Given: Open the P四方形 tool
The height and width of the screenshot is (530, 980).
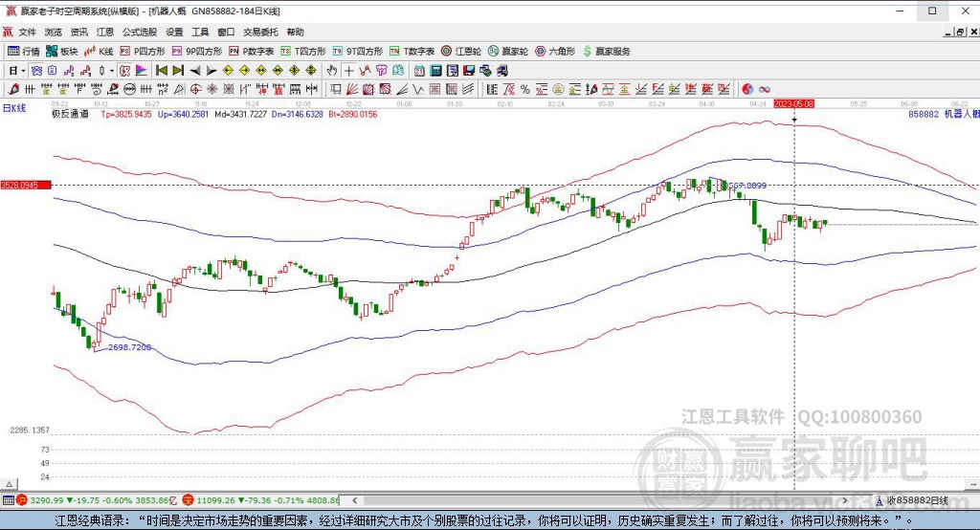Looking at the screenshot, I should 143,52.
